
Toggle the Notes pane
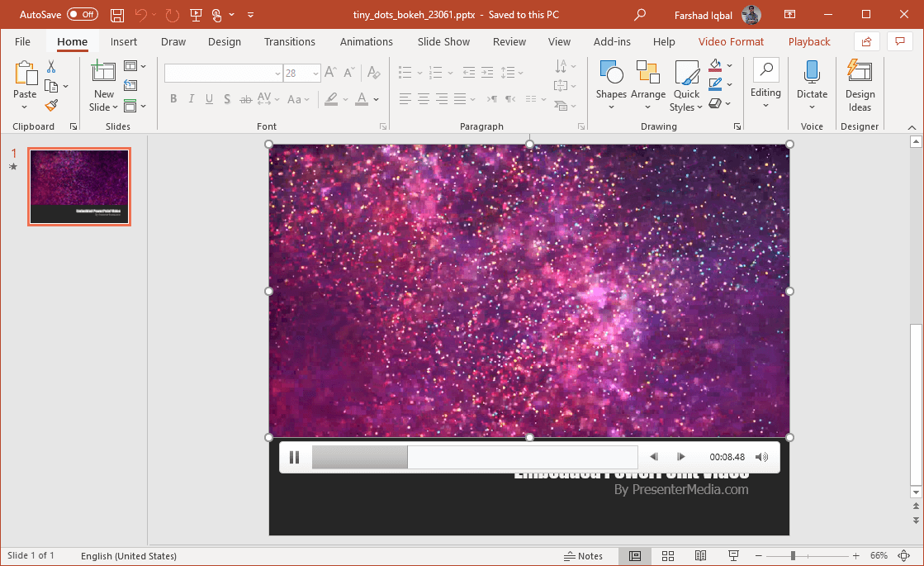583,556
